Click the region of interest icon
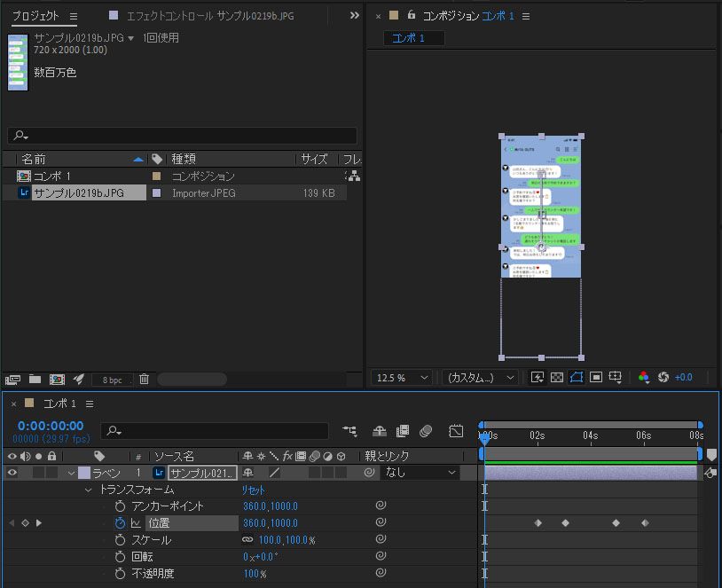The image size is (722, 588). click(596, 378)
